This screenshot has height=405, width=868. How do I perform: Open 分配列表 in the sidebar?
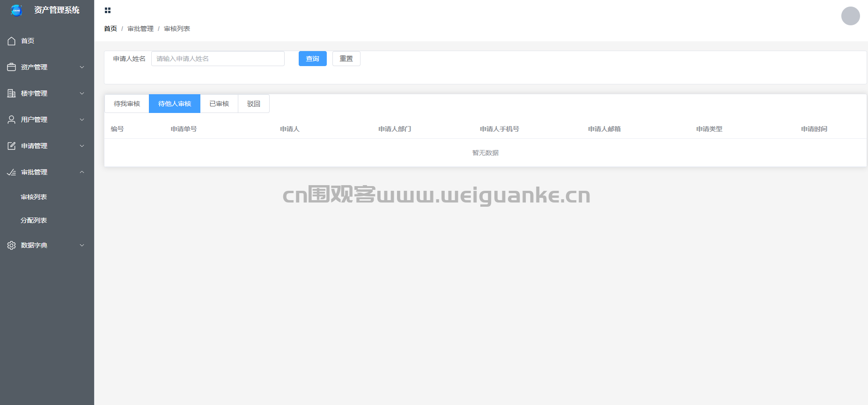tap(34, 221)
